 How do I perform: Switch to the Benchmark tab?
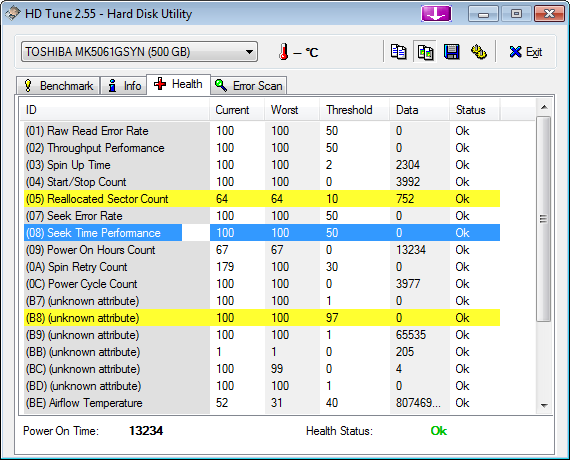(58, 86)
